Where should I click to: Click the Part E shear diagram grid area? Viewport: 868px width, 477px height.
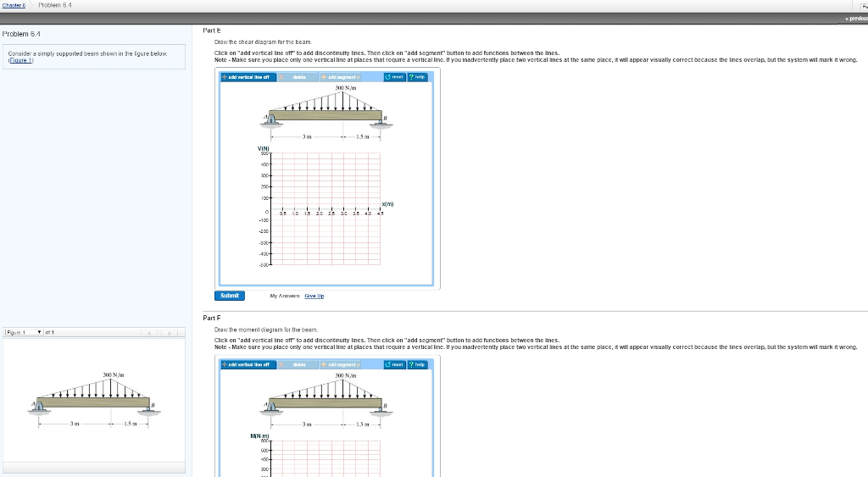click(325, 209)
